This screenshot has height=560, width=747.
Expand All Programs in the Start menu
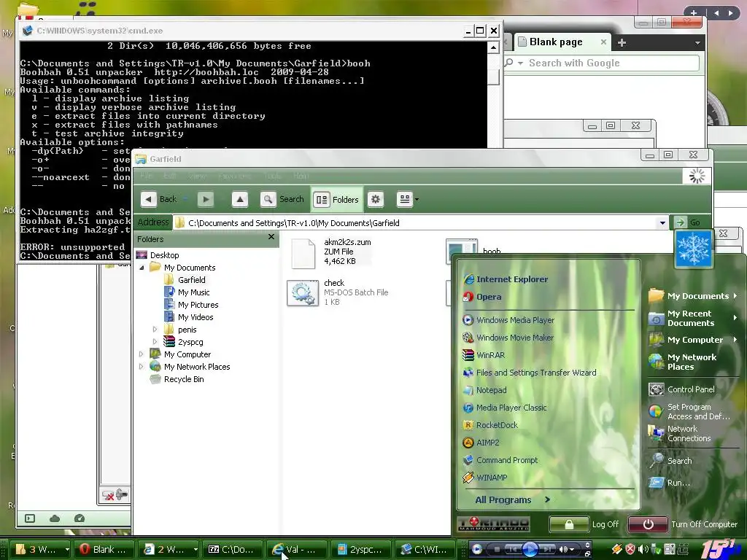coord(513,499)
